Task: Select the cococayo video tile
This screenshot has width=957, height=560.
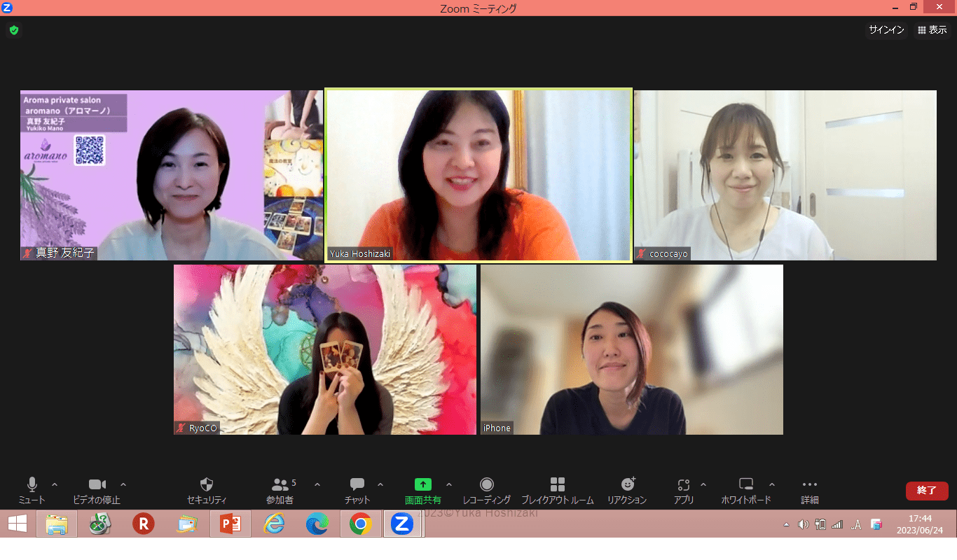Action: (x=785, y=175)
